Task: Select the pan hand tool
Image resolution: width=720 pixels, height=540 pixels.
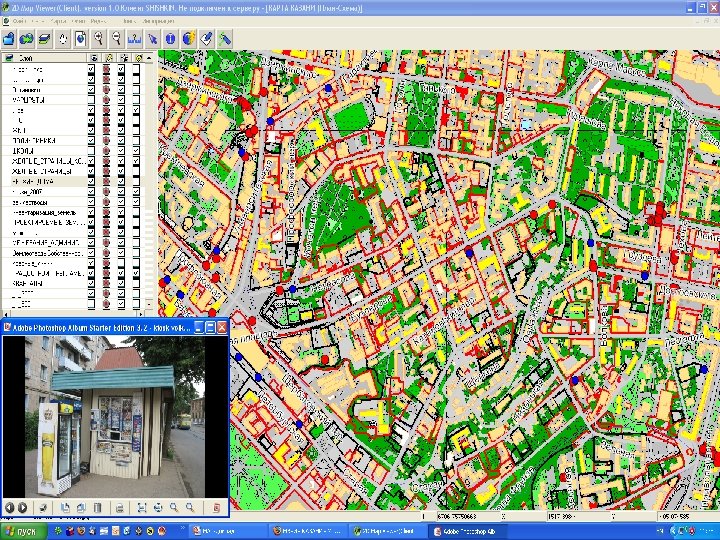Action: tap(63, 39)
